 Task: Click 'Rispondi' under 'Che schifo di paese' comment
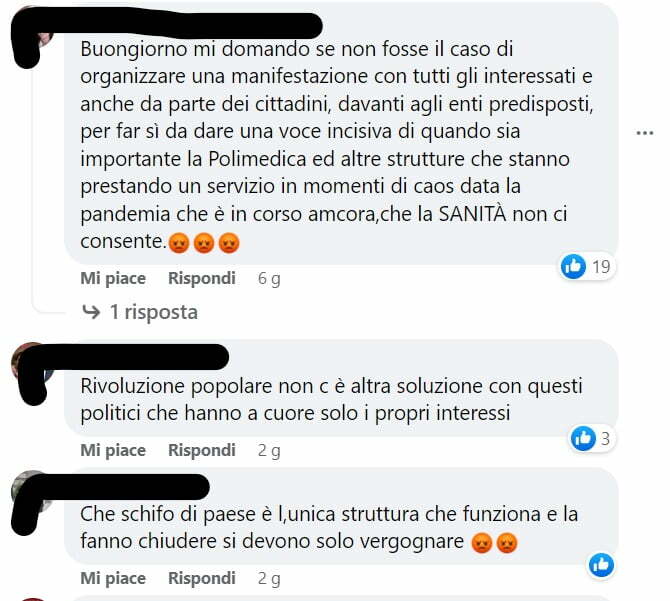[x=202, y=578]
